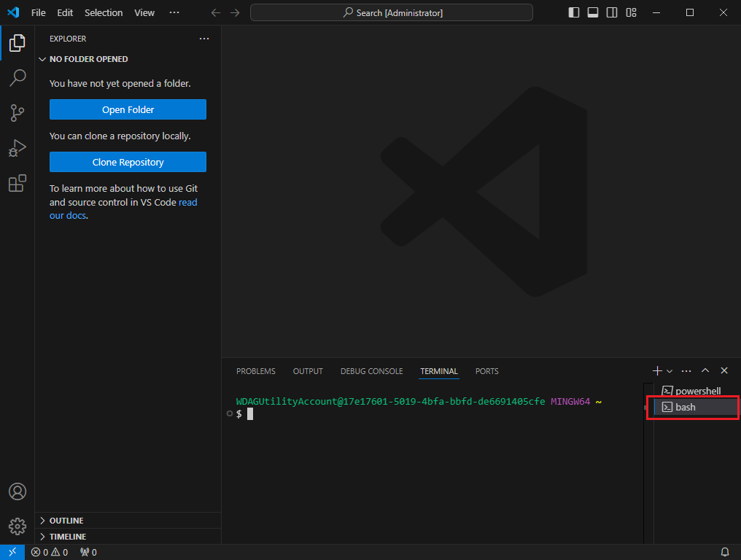Viewport: 741px width, 560px height.
Task: Open the Accounts menu icon
Action: 18,491
